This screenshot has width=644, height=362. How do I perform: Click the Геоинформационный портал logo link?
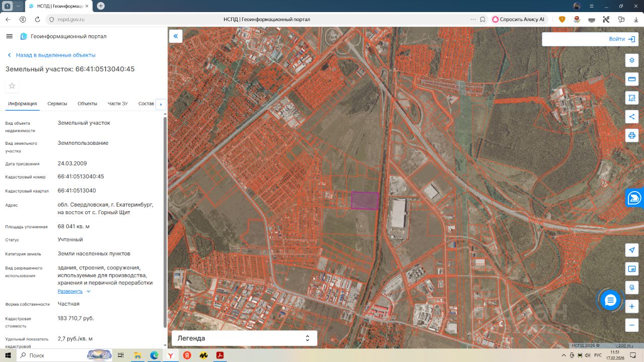point(63,36)
